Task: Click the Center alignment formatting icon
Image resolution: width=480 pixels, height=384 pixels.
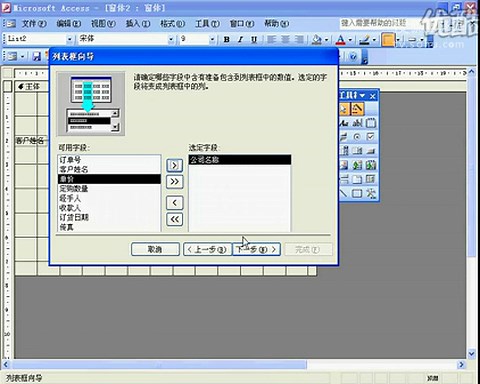Action: (x=285, y=40)
